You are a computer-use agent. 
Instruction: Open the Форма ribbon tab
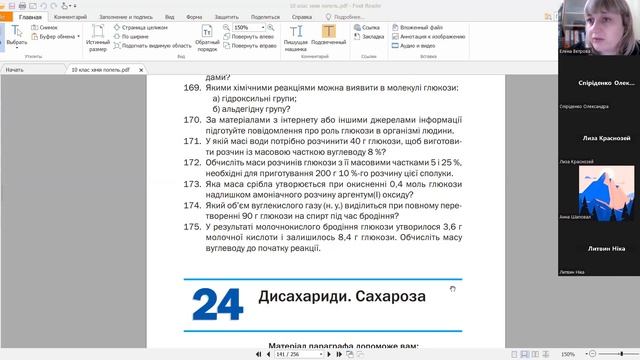click(194, 17)
